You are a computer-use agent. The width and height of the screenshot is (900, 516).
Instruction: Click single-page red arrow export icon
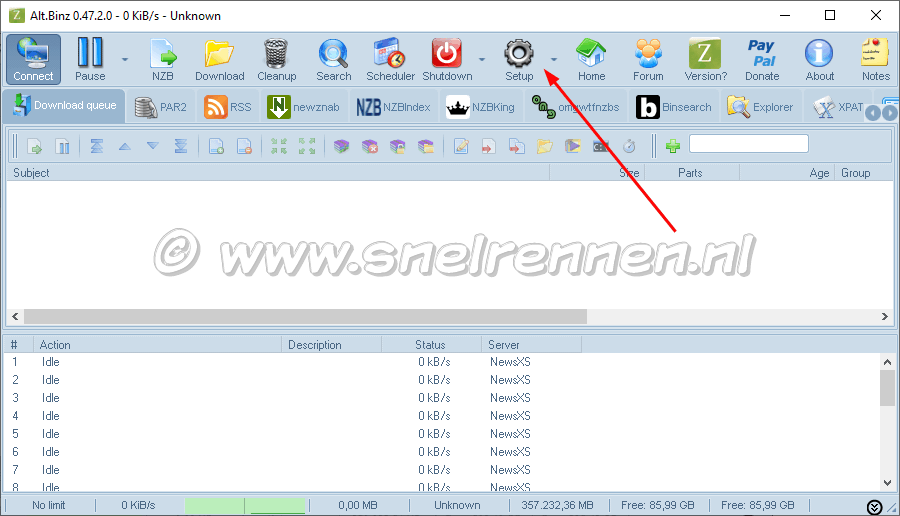pyautogui.click(x=488, y=146)
